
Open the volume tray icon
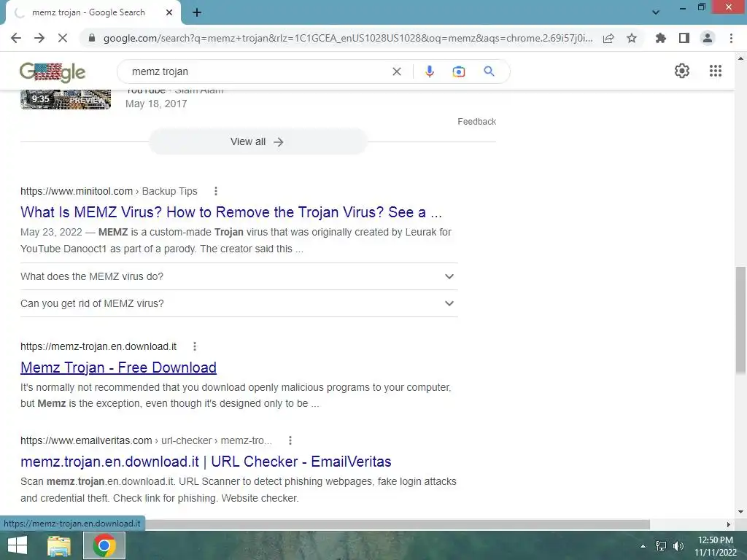[678, 546]
